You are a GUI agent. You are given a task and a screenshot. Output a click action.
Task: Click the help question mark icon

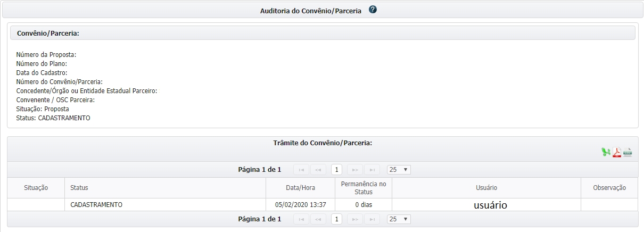(373, 10)
